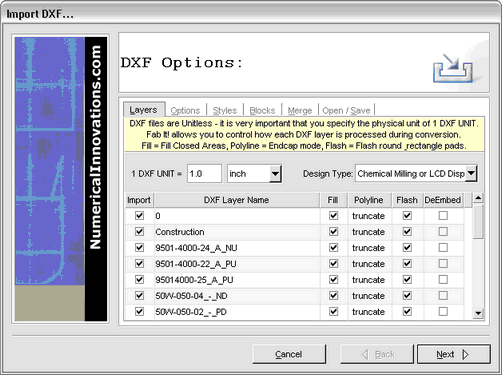Toggle Fill for 9501-4000-22_A_PU

tap(333, 264)
